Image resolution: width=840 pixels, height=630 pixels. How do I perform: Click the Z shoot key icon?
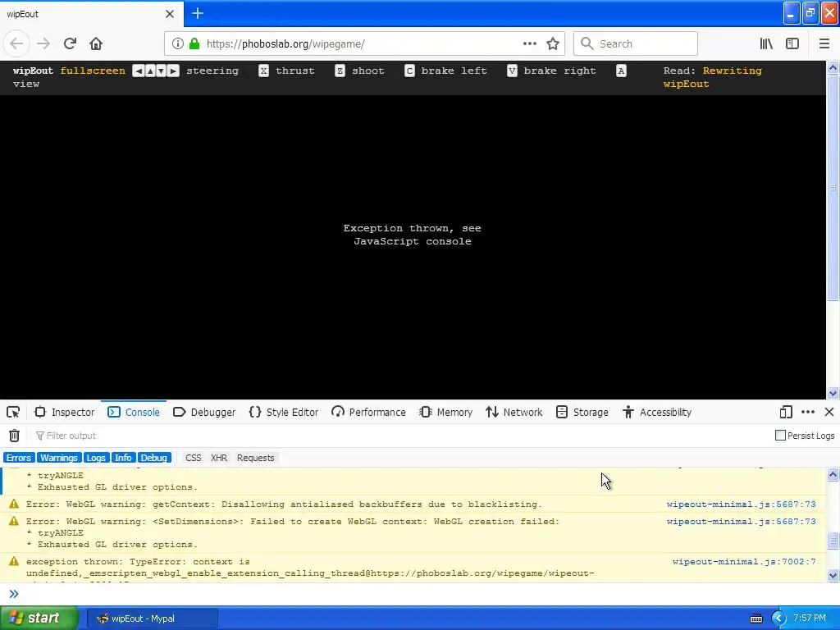click(x=340, y=71)
